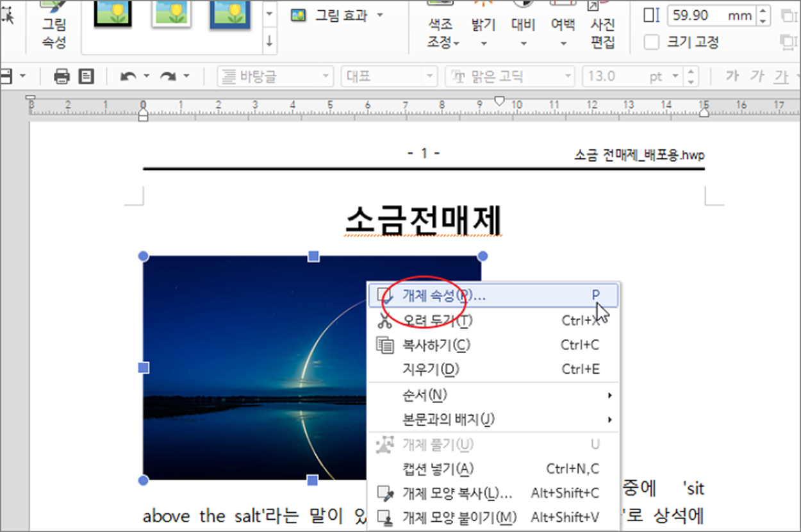The image size is (801, 532).
Task: Toggle italic 가 formatting
Action: [756, 77]
